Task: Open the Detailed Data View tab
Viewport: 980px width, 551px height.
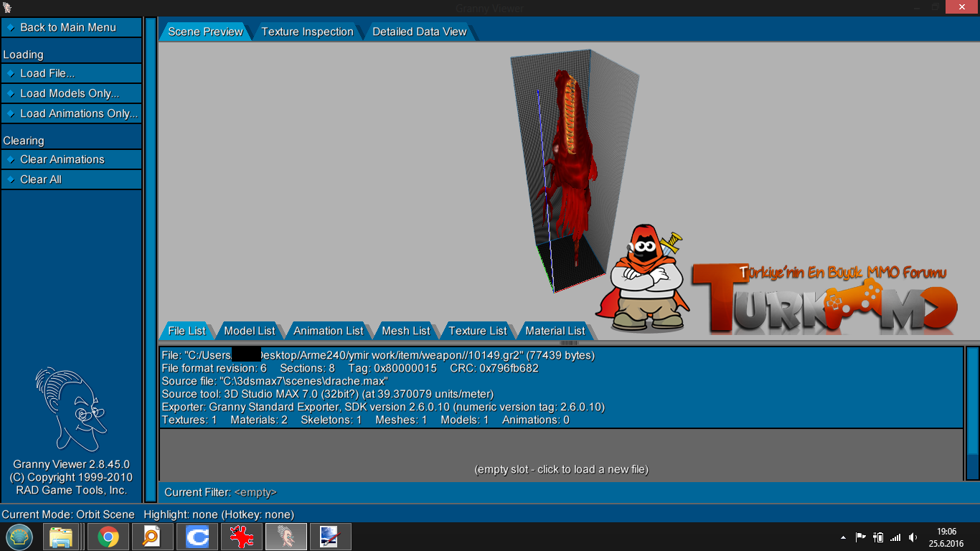Action: pos(419,32)
